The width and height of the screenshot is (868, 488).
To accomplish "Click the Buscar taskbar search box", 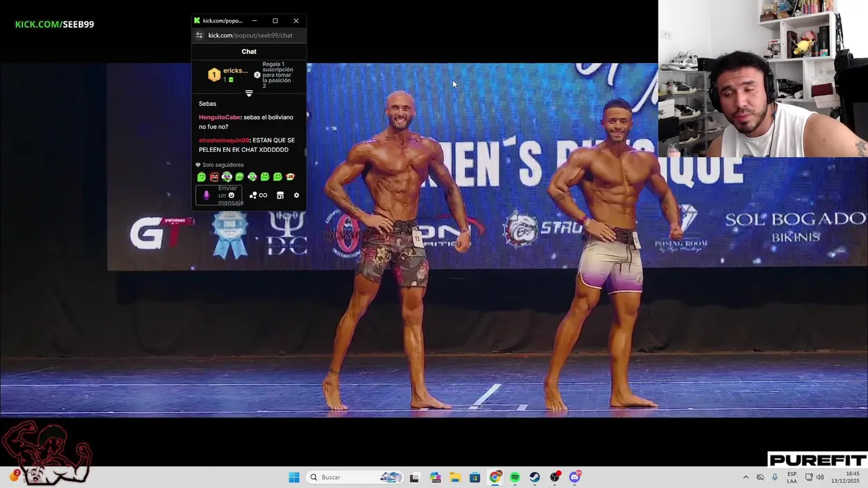I will point(355,477).
